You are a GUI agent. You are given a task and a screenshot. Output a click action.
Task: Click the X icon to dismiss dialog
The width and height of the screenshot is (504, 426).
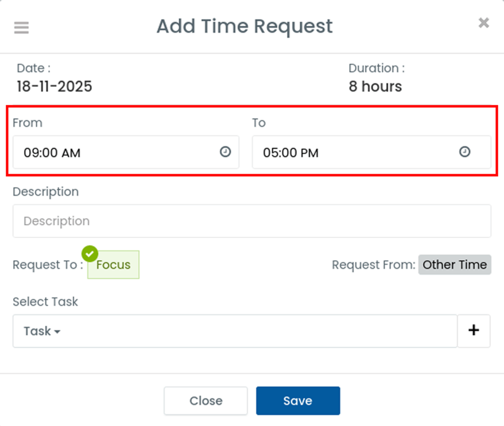coord(484,23)
